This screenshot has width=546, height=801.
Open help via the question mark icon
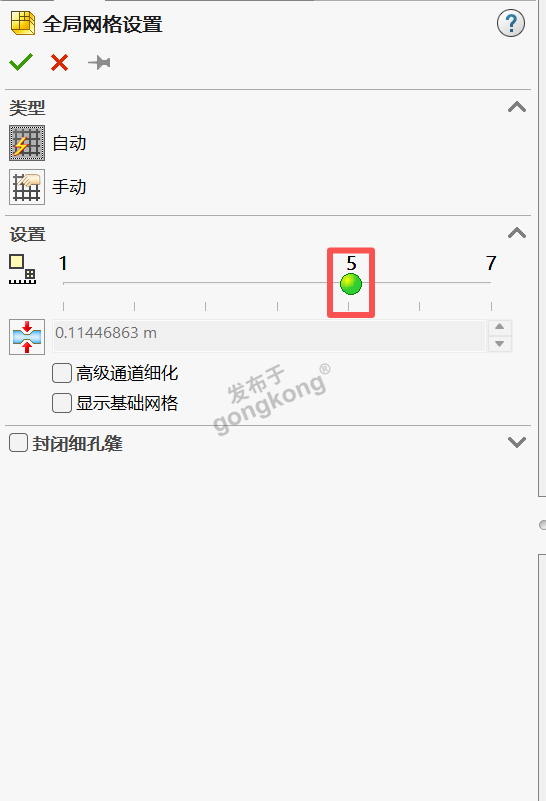click(x=510, y=23)
